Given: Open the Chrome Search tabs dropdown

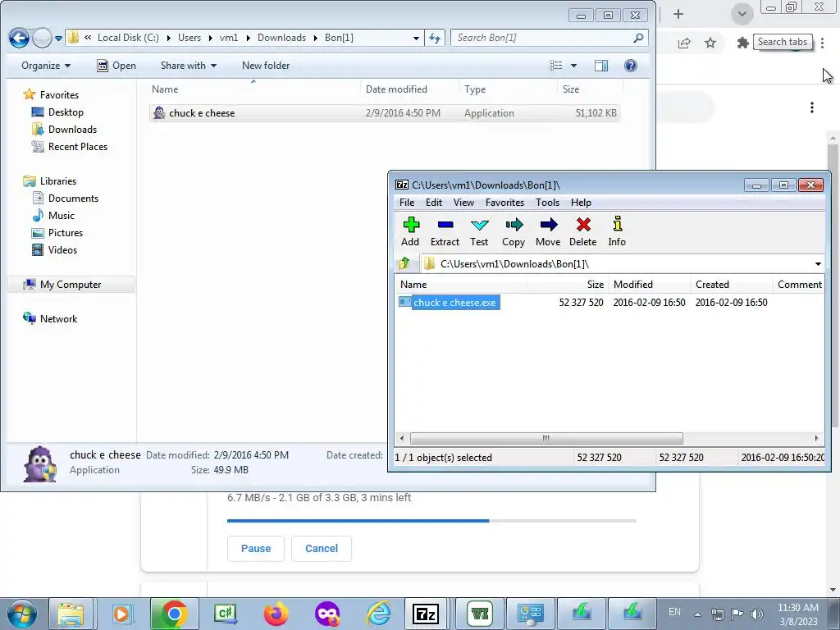Looking at the screenshot, I should point(742,14).
